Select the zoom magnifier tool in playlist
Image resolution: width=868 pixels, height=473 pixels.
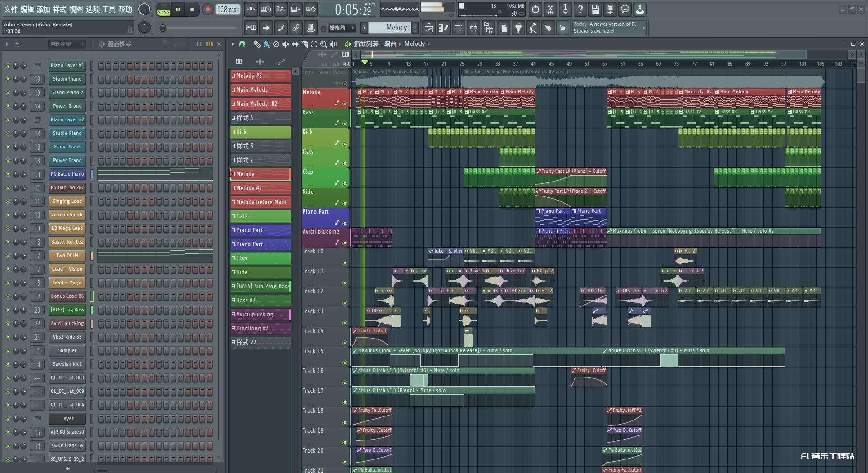click(x=323, y=44)
